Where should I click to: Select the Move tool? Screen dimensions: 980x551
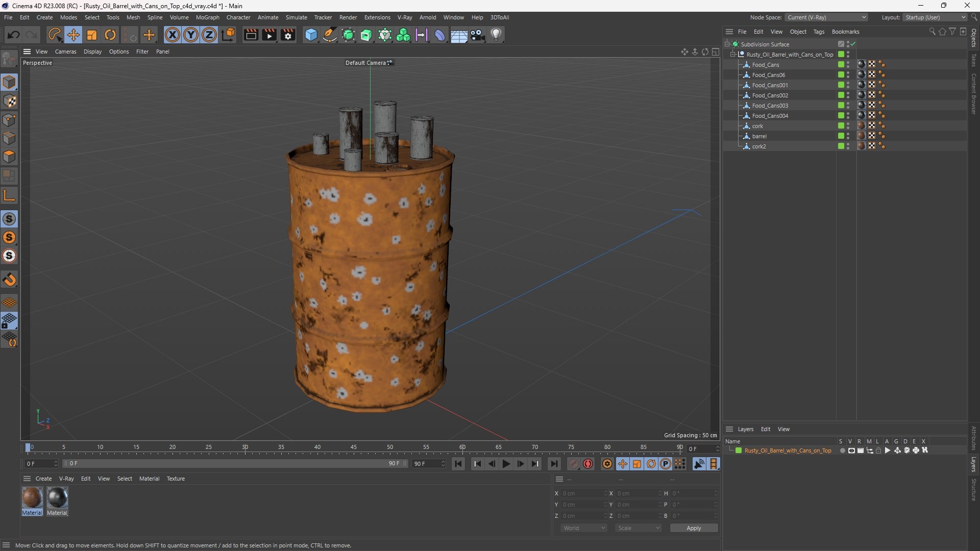[73, 35]
